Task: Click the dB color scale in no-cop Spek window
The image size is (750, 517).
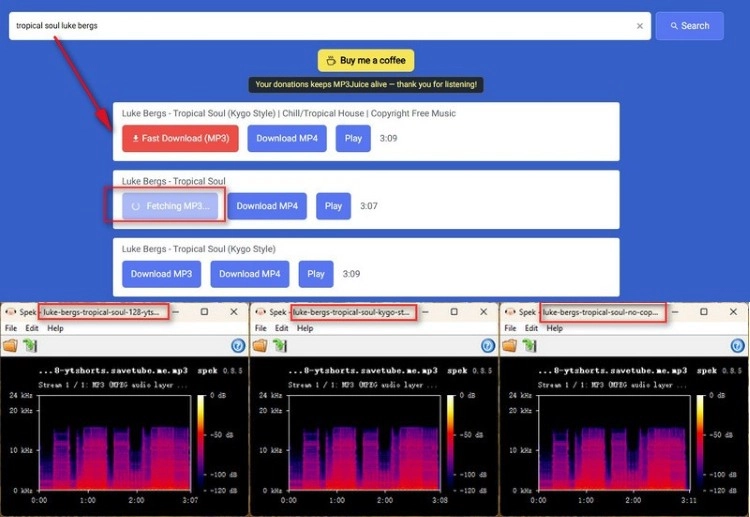Action: click(701, 443)
